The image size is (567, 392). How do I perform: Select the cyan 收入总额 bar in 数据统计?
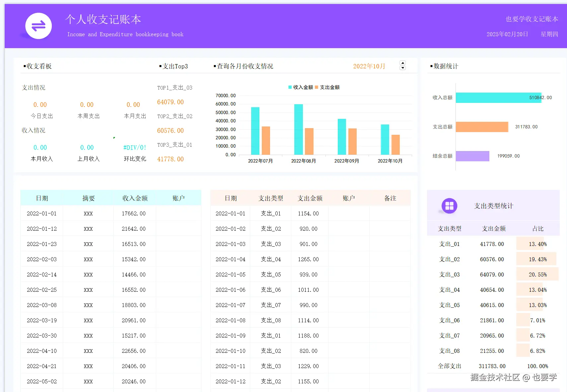coord(498,98)
